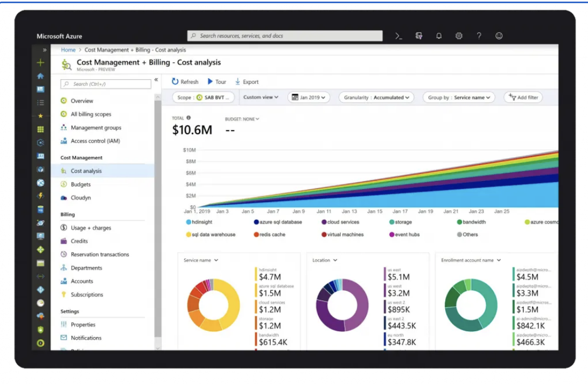Toggle event hubs legend entry
The height and width of the screenshot is (384, 588).
[x=404, y=234]
